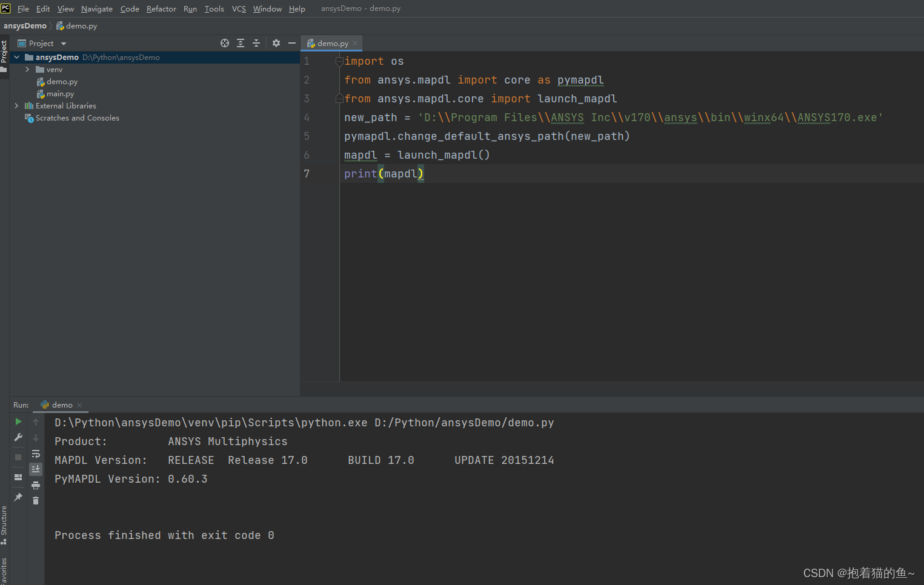Select the demo.py editor tab
The height and width of the screenshot is (585, 924).
pos(332,44)
